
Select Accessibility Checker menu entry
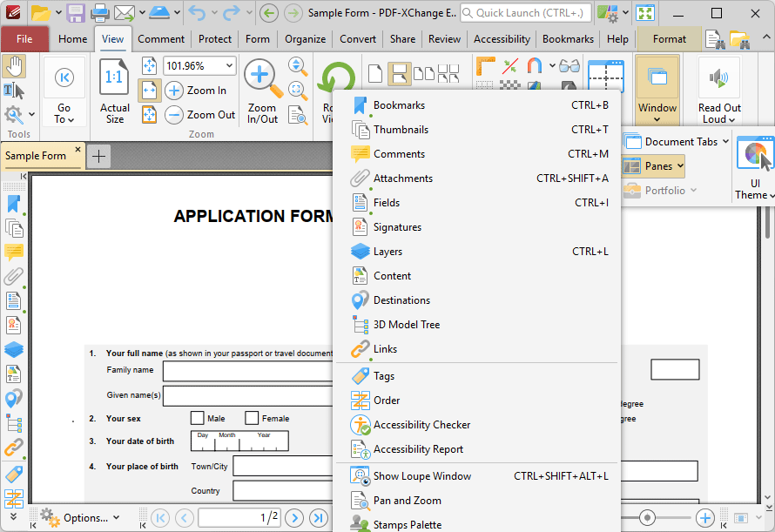pos(479,425)
